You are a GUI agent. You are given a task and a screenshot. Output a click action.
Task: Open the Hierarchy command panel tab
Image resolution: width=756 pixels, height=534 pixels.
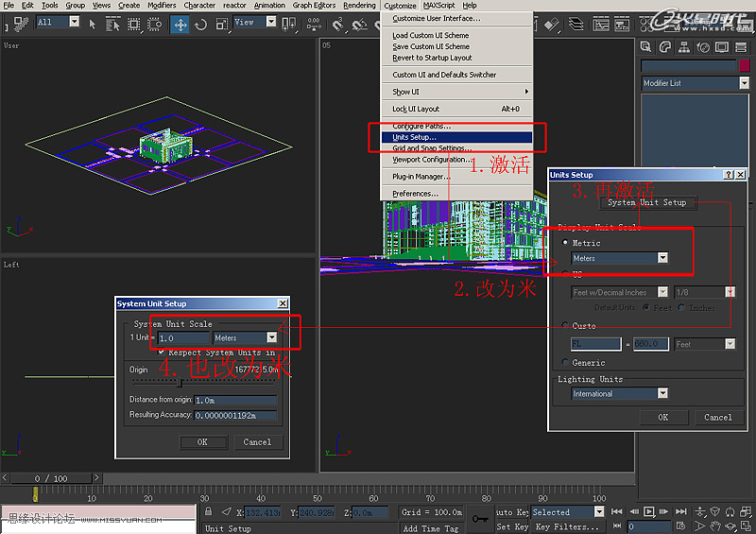pos(684,46)
